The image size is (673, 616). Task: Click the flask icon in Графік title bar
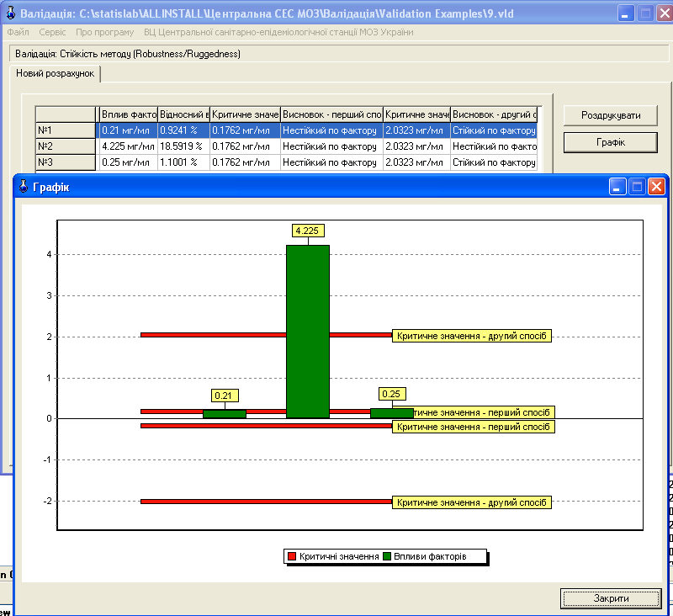pos(24,187)
